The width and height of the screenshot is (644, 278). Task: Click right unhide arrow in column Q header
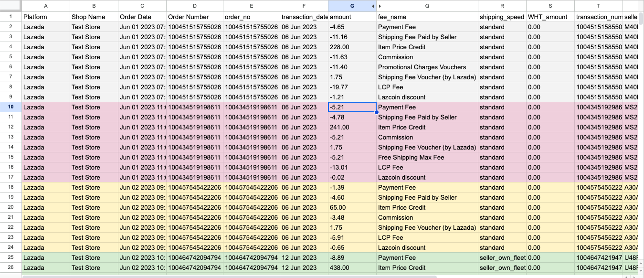tap(380, 6)
